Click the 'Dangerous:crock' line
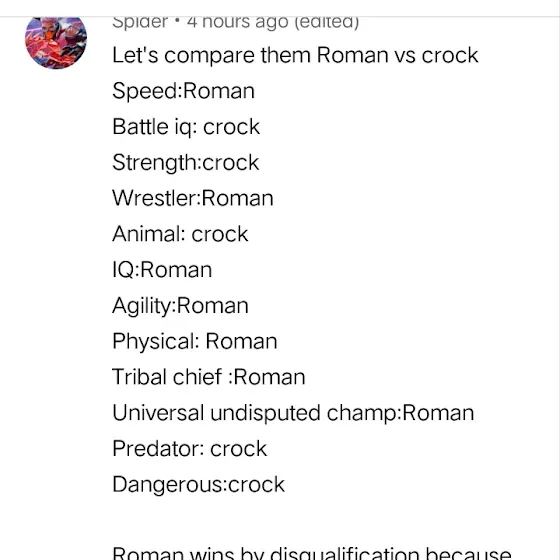 click(199, 485)
